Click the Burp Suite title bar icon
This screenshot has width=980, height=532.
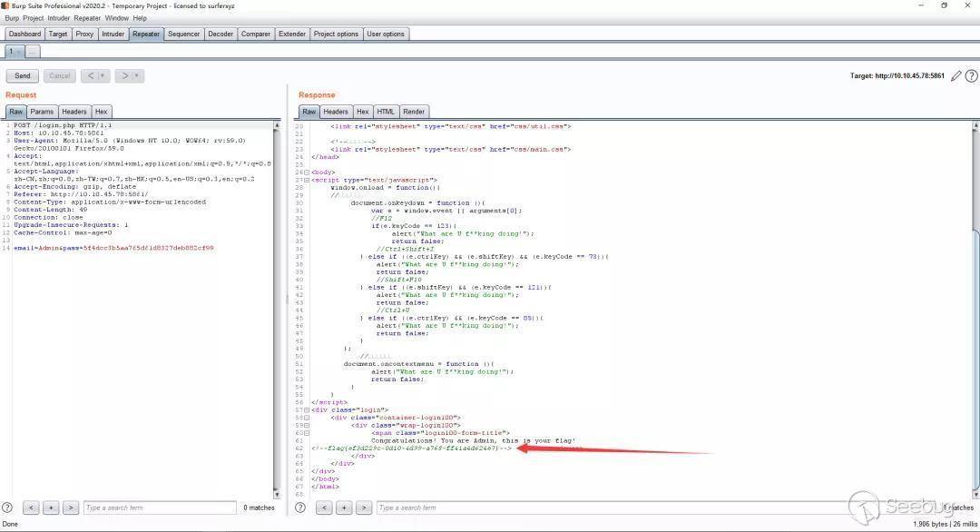5,5
